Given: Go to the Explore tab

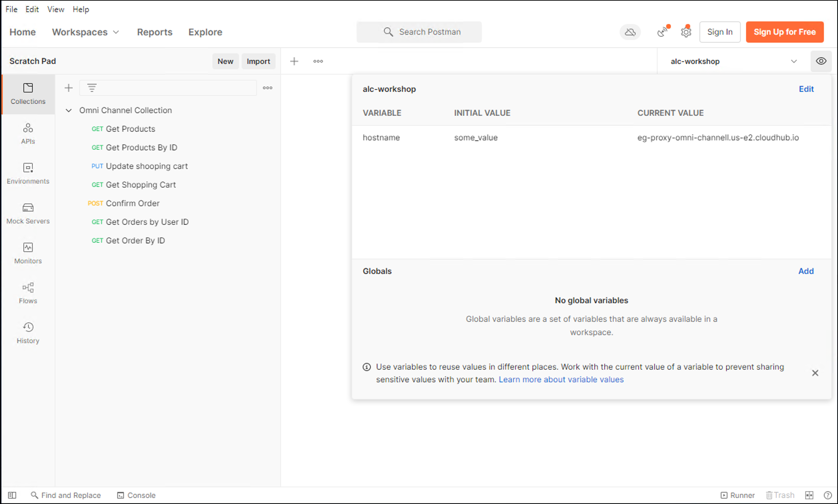Looking at the screenshot, I should point(205,32).
